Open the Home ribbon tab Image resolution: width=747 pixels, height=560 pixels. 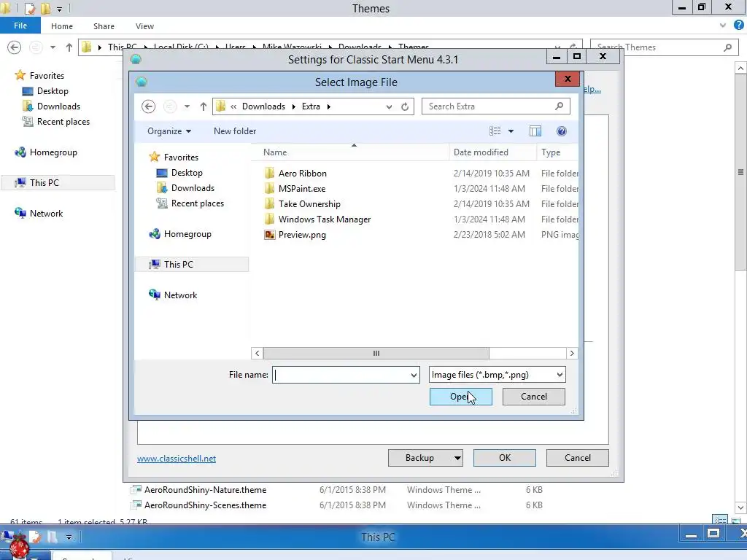(x=62, y=26)
